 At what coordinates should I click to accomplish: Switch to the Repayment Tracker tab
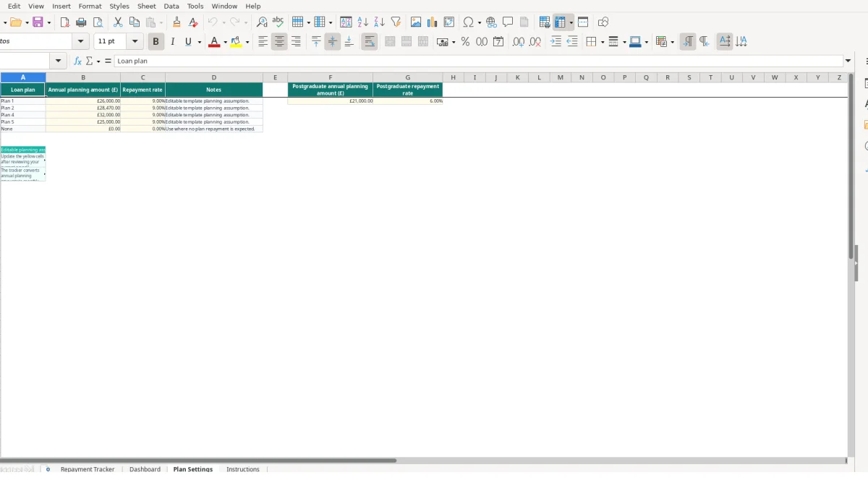click(88, 469)
